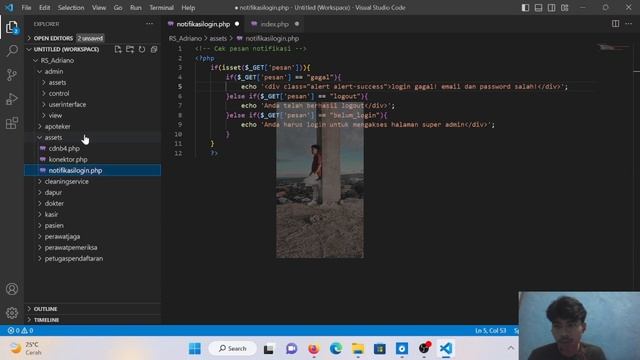640x360 pixels.
Task: Collapse the Untitled (Workspace) section
Action: (66, 49)
